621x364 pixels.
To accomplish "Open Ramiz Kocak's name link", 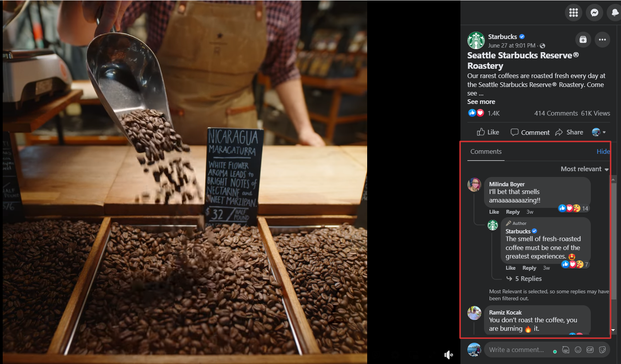I will click(x=505, y=313).
